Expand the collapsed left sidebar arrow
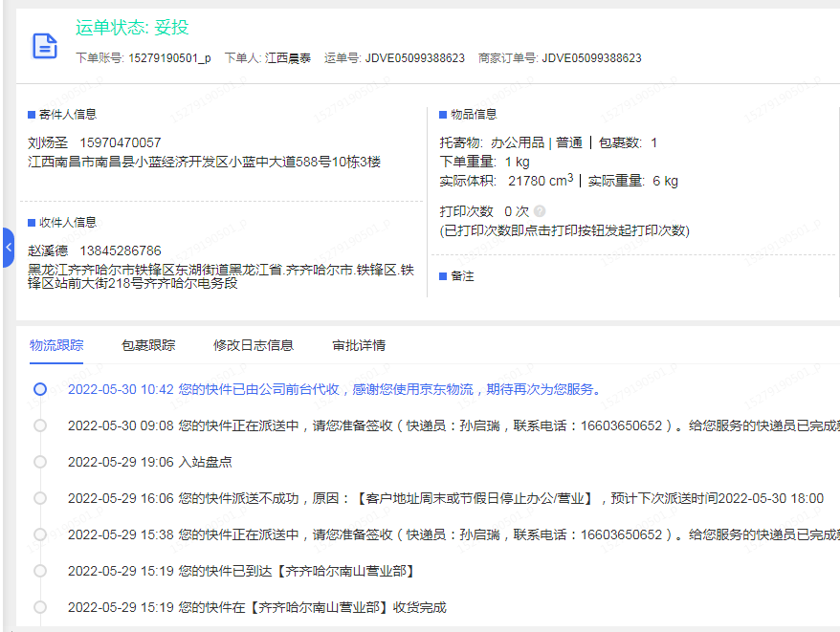The width and height of the screenshot is (840, 632). (x=8, y=248)
